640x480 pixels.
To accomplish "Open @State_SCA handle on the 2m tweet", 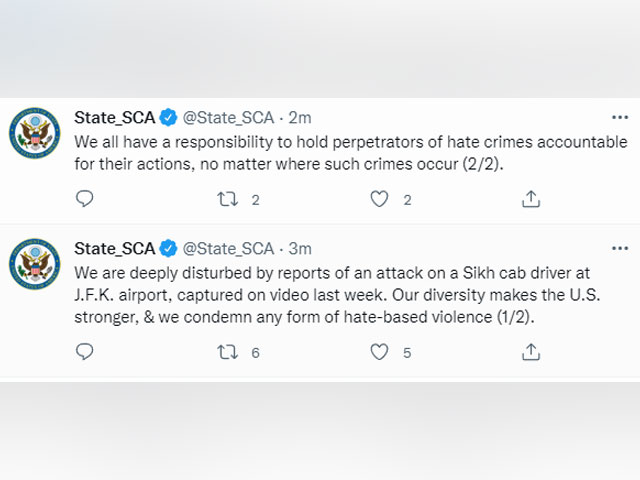I will pyautogui.click(x=228, y=118).
